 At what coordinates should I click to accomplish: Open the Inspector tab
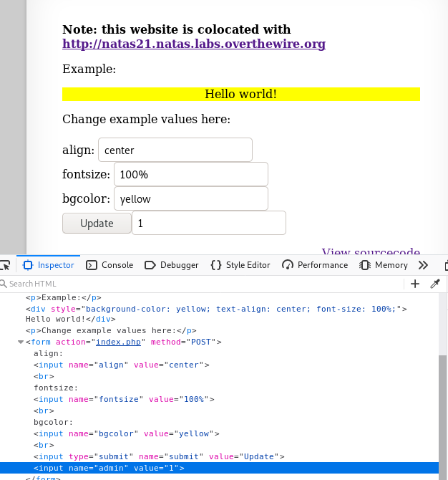49,265
